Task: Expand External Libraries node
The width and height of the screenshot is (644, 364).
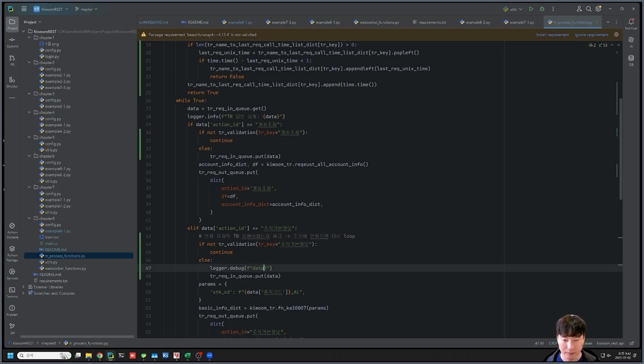Action: [23, 287]
